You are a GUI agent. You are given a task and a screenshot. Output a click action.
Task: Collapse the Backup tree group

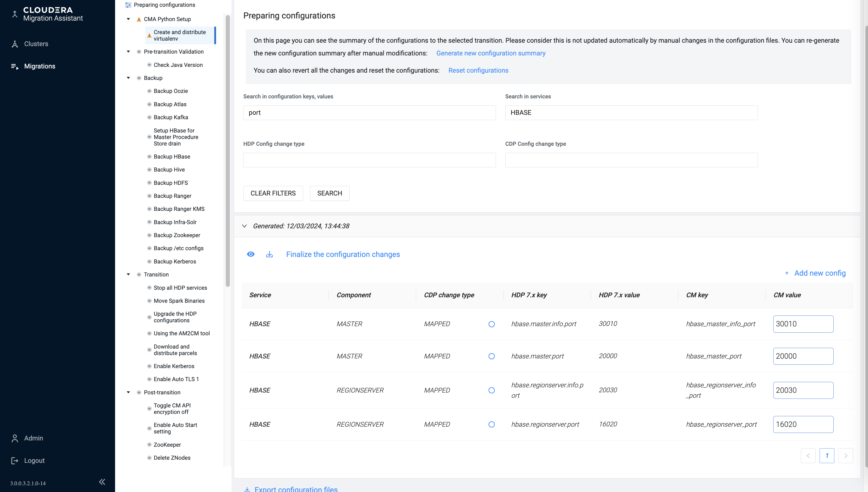tap(128, 78)
